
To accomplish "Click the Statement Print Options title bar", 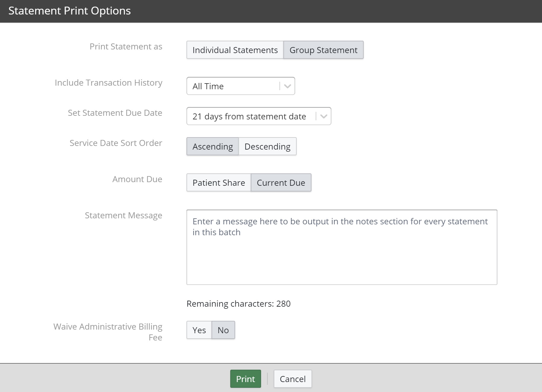I will tap(69, 11).
